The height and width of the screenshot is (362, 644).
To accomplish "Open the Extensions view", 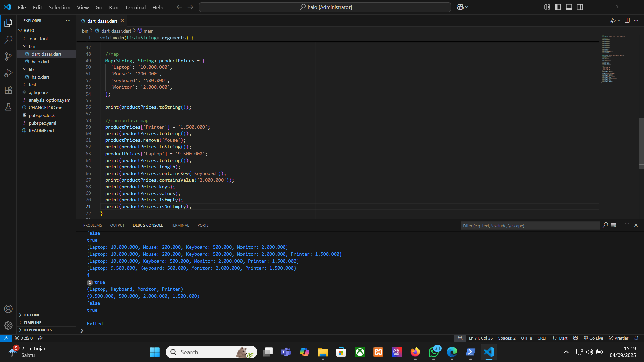I will coord(8,90).
